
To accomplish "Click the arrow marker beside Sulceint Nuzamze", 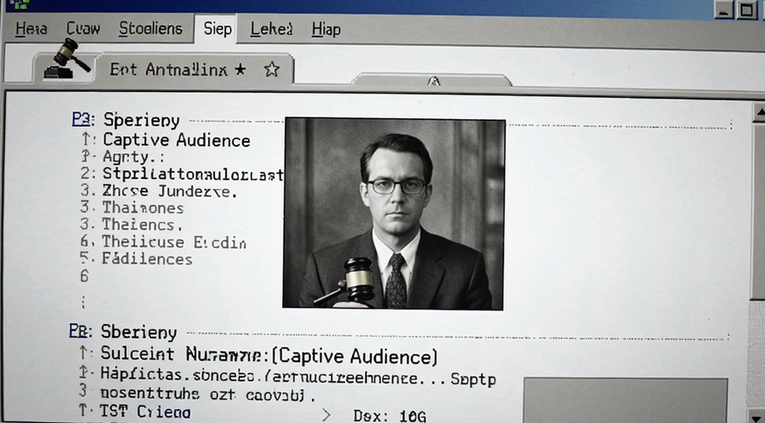I will [83, 352].
